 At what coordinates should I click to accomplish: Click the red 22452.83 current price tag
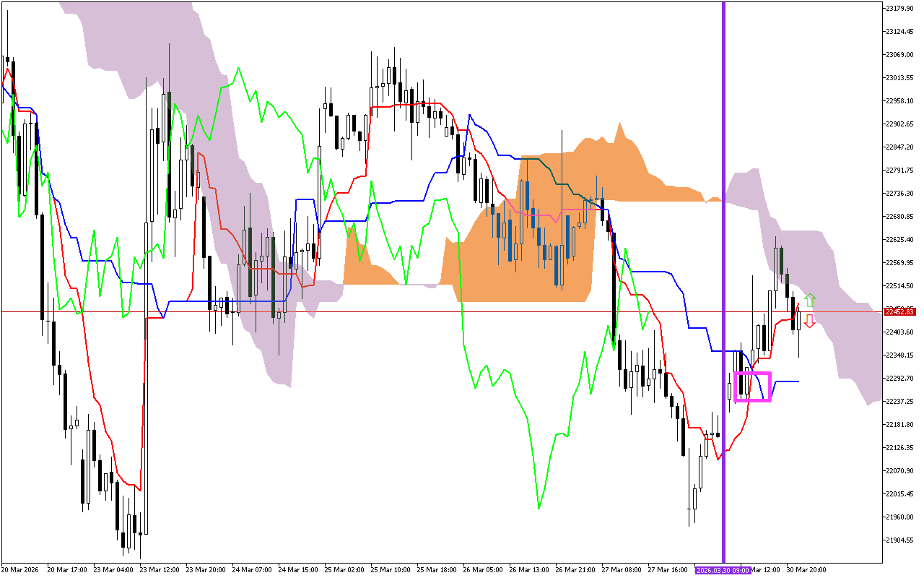pyautogui.click(x=899, y=311)
